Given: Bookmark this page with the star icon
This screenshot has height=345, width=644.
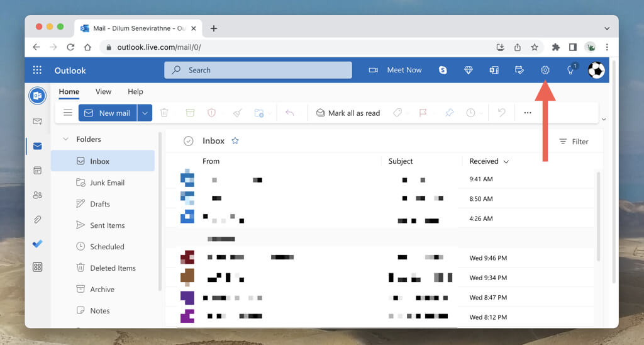Looking at the screenshot, I should (535, 47).
